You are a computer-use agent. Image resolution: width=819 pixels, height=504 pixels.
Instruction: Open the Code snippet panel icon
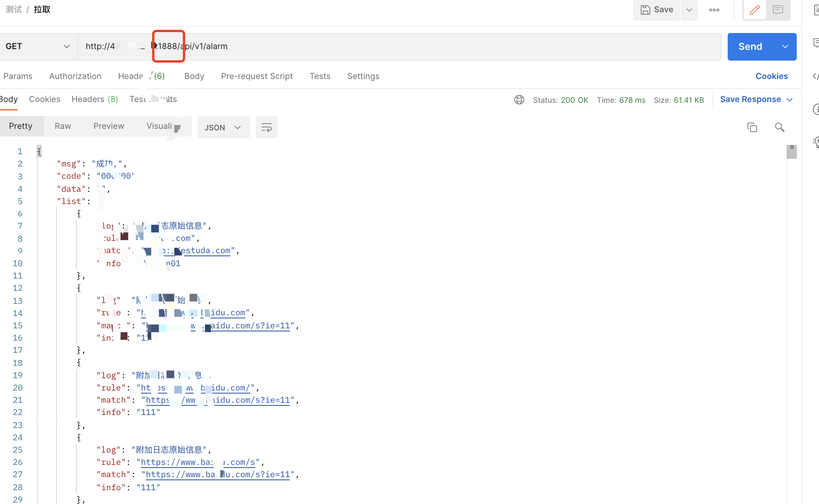(x=816, y=76)
